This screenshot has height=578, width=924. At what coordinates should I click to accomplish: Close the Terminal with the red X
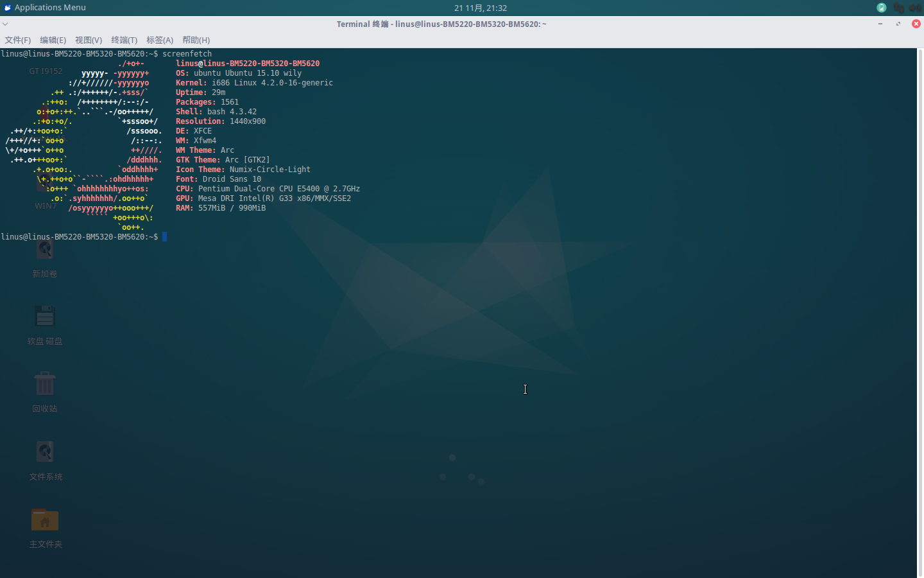[x=916, y=24]
